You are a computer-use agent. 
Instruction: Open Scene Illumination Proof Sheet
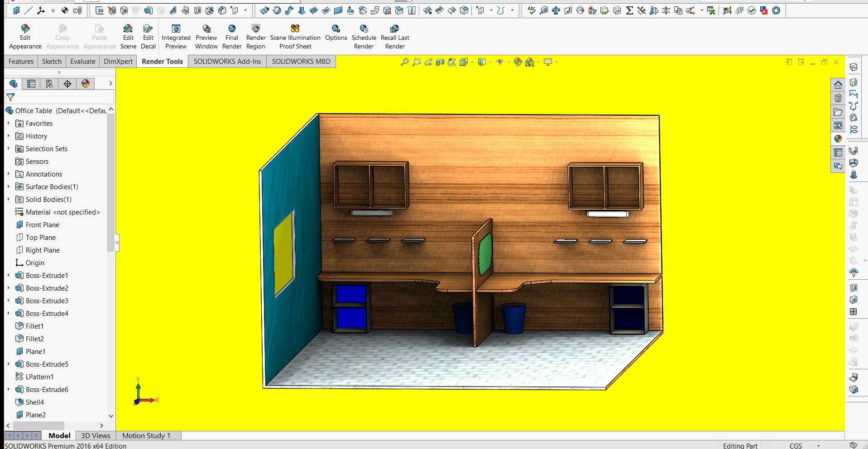(x=295, y=37)
